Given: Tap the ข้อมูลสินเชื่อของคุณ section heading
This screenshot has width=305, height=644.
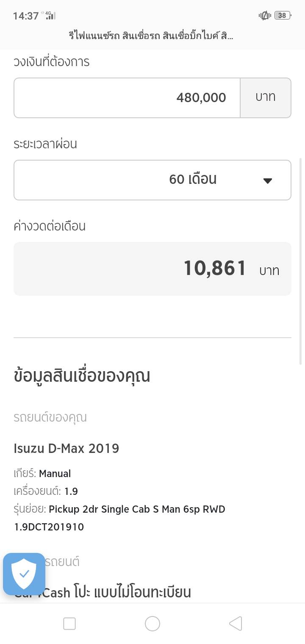Looking at the screenshot, I should 82,376.
